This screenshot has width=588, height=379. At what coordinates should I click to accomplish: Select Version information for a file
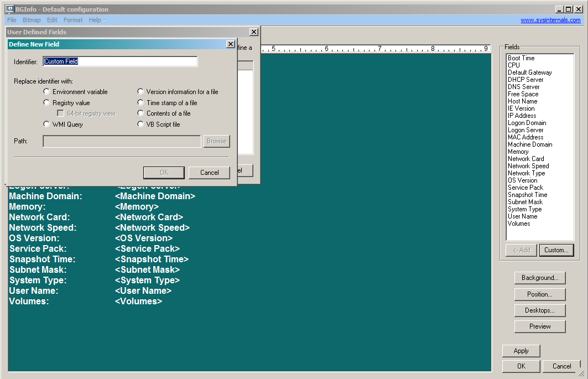(x=141, y=91)
